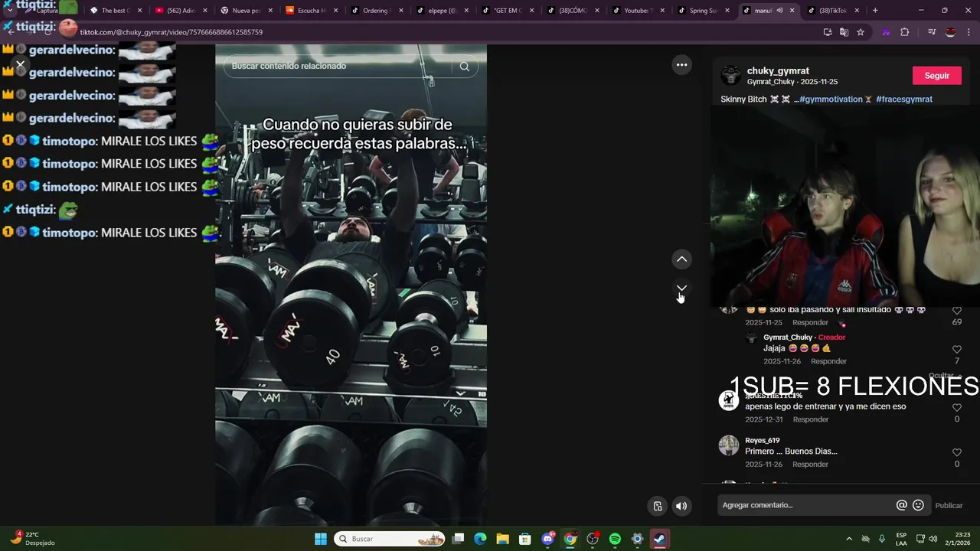Open a new browser tab with the plus button
The width and height of the screenshot is (980, 551).
pos(875,11)
